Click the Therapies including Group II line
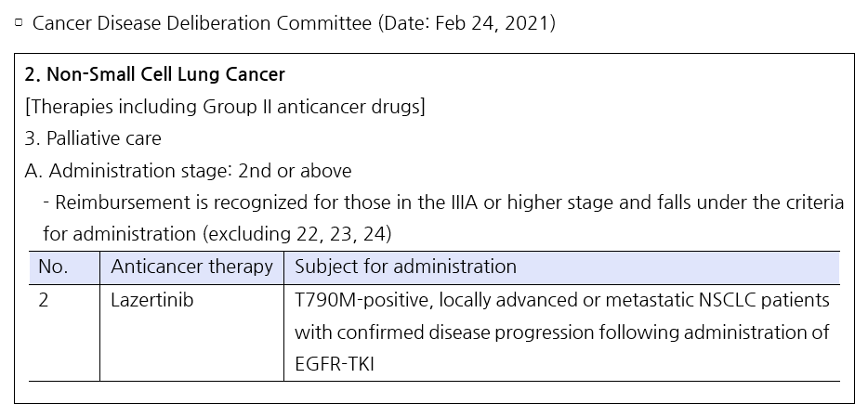The height and width of the screenshot is (417, 868). [225, 106]
